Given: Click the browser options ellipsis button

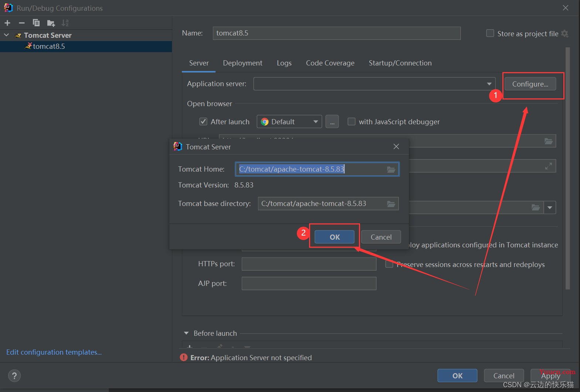Looking at the screenshot, I should pyautogui.click(x=332, y=122).
